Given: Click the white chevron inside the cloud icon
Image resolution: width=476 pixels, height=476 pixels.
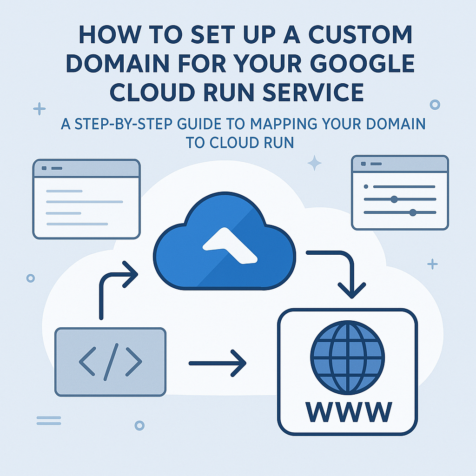Looking at the screenshot, I should click(230, 245).
